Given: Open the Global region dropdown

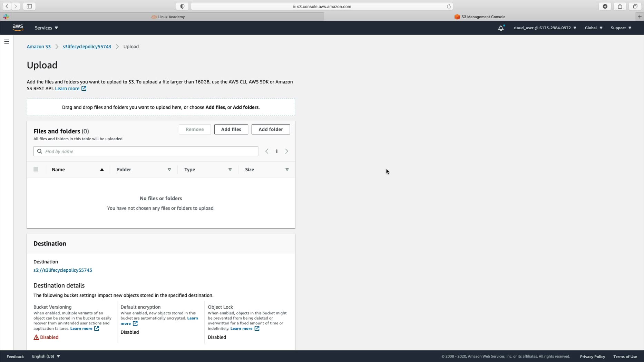Looking at the screenshot, I should 594,28.
